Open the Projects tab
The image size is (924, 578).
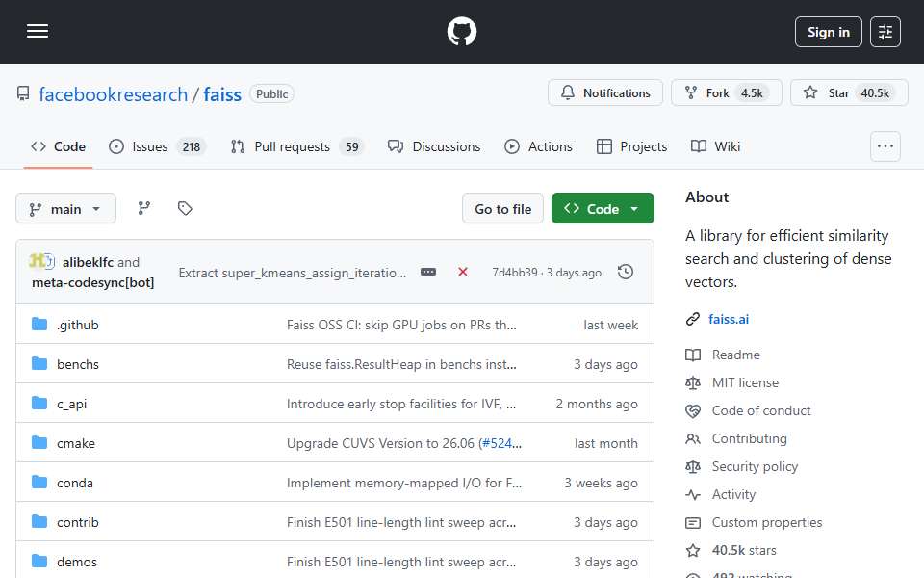click(x=631, y=146)
